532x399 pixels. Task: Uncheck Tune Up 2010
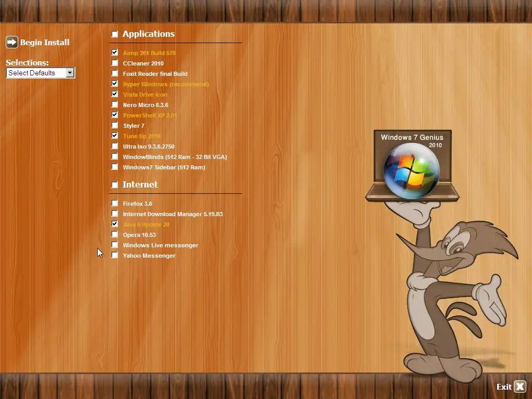115,136
